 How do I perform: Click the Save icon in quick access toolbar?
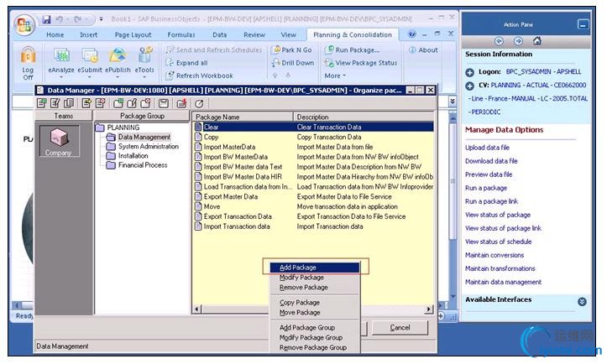point(46,19)
